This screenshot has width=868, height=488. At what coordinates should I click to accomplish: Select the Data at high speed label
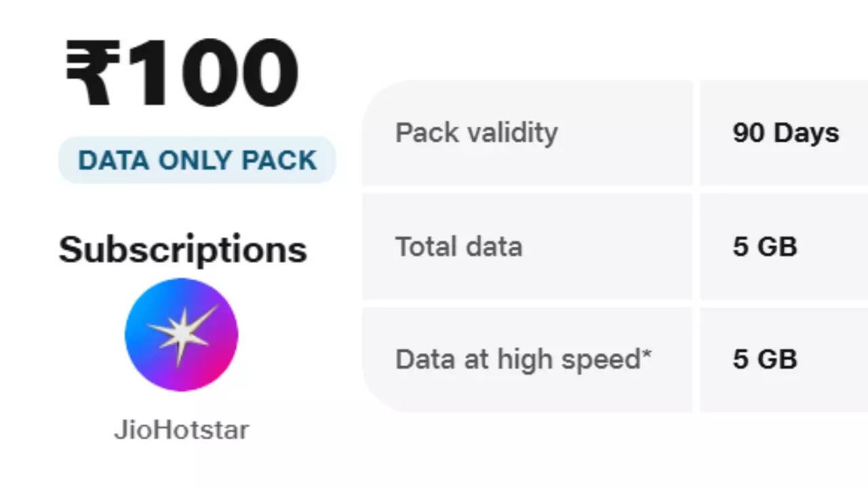coord(518,359)
